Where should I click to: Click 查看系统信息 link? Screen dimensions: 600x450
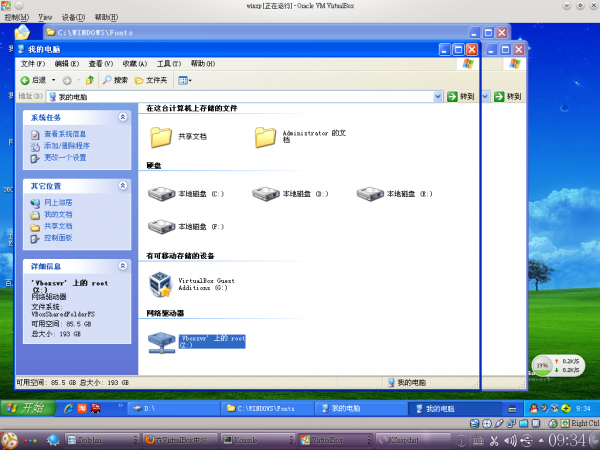65,134
